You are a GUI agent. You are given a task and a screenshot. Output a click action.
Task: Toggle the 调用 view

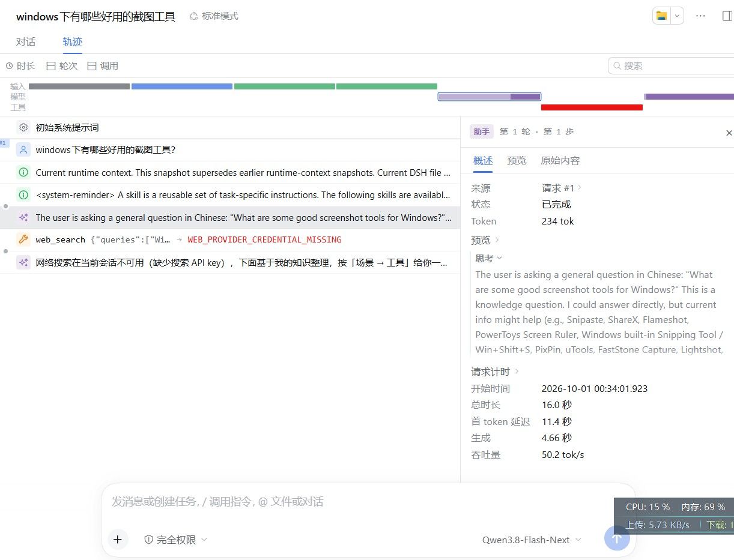pyautogui.click(x=103, y=66)
